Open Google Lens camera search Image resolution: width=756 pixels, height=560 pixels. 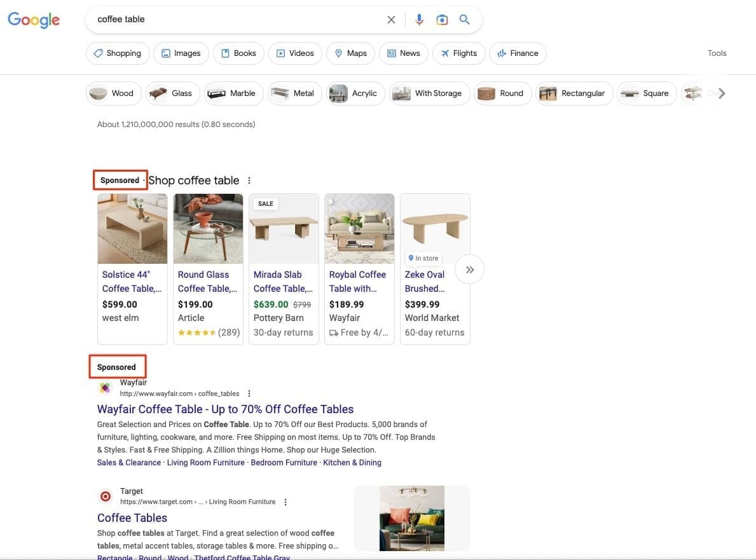click(442, 20)
